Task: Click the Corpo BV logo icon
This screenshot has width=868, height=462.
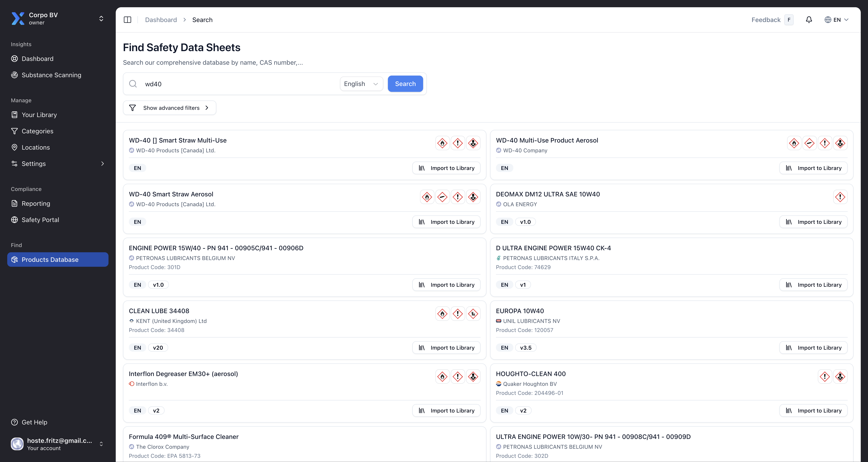Action: coord(18,19)
